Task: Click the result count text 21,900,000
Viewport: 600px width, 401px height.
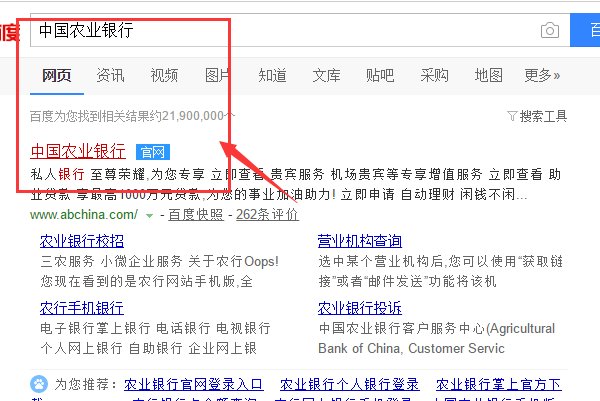Action: click(192, 116)
